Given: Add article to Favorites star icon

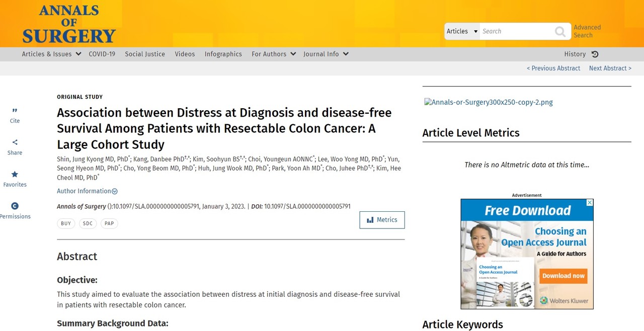Looking at the screenshot, I should click(15, 175).
